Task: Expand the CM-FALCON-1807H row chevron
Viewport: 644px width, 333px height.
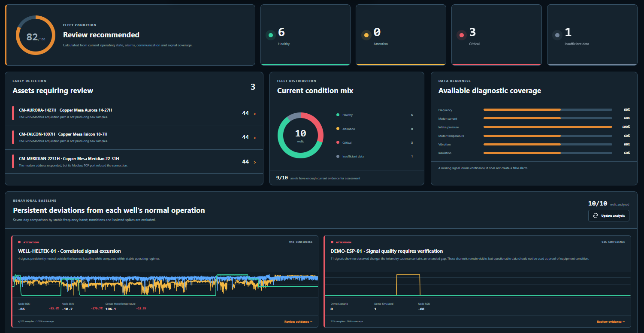Action: point(255,138)
